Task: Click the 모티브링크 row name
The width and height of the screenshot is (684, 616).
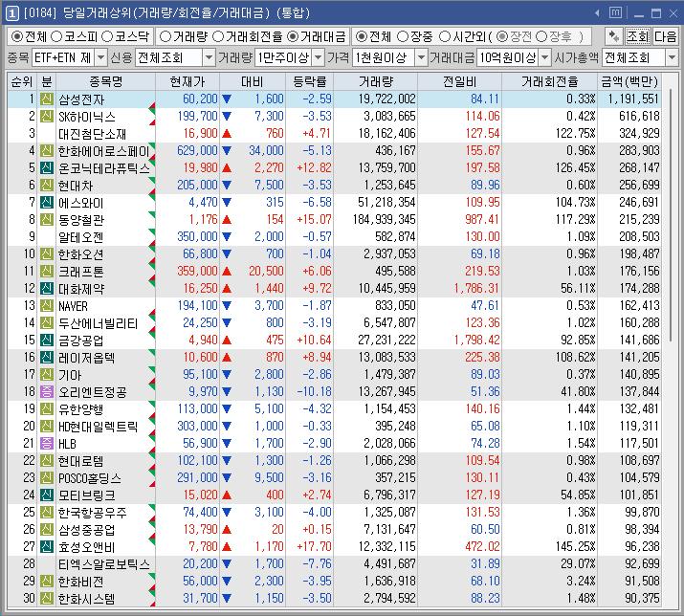Action: [x=87, y=495]
